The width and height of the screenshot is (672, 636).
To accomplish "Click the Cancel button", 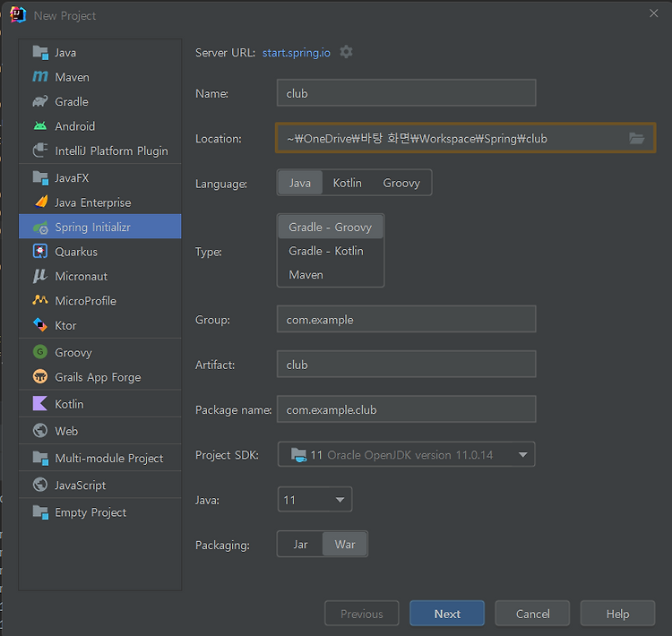I will tap(533, 614).
